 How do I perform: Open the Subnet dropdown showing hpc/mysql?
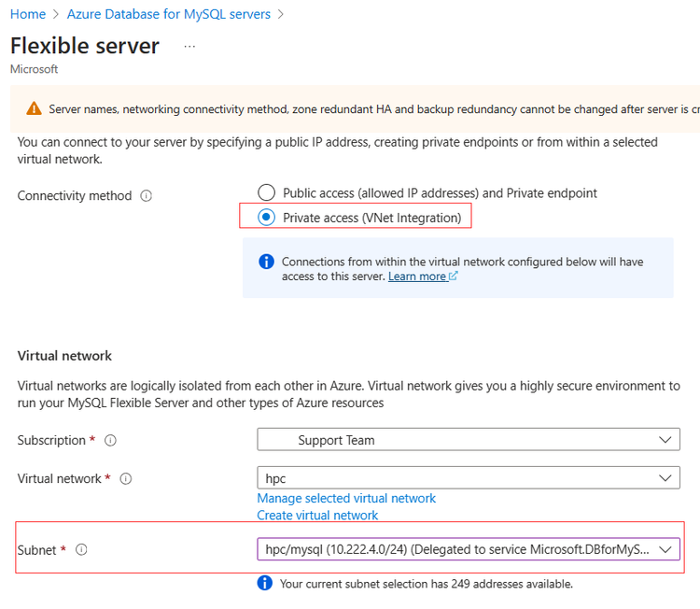point(469,549)
